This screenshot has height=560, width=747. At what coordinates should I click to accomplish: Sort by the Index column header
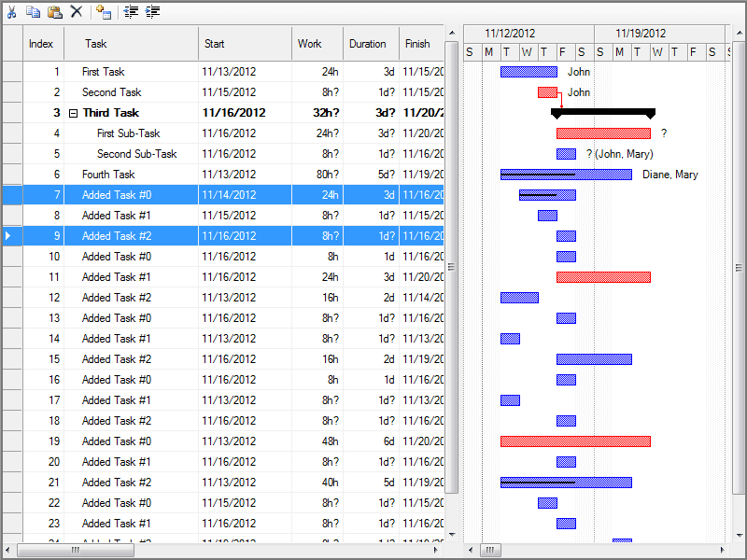tap(43, 44)
